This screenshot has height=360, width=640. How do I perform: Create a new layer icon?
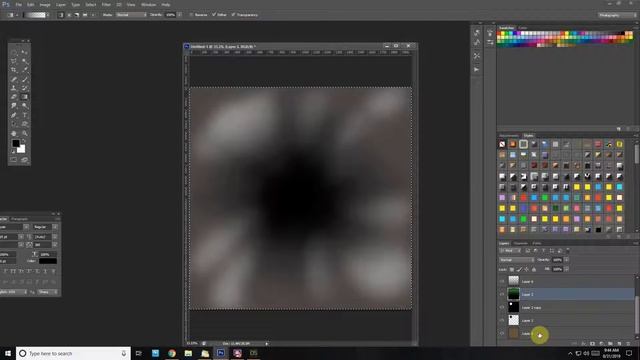point(619,344)
